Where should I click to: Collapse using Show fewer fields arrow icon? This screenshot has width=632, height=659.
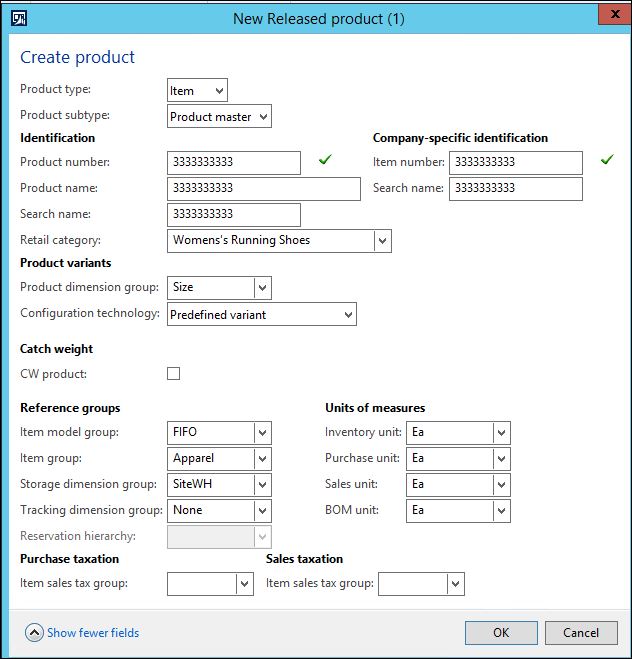click(34, 632)
